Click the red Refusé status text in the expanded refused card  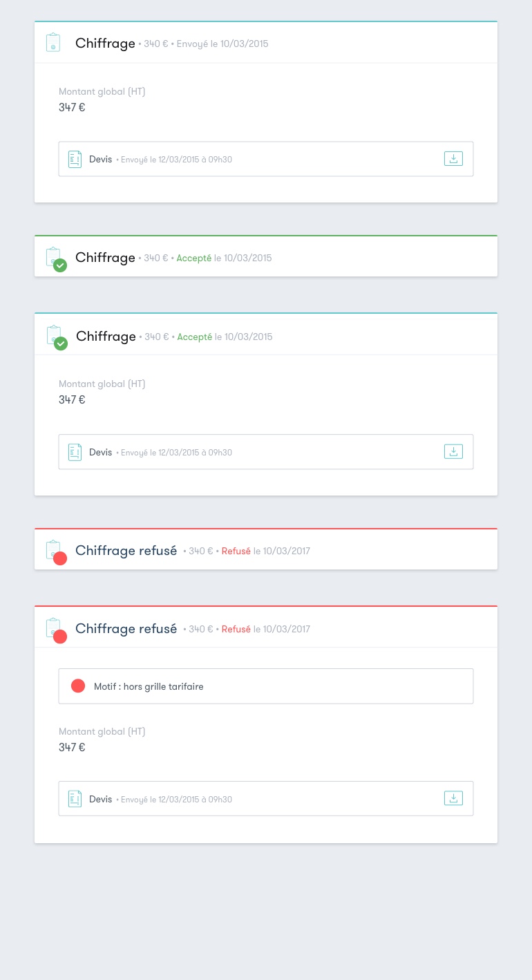pos(236,629)
